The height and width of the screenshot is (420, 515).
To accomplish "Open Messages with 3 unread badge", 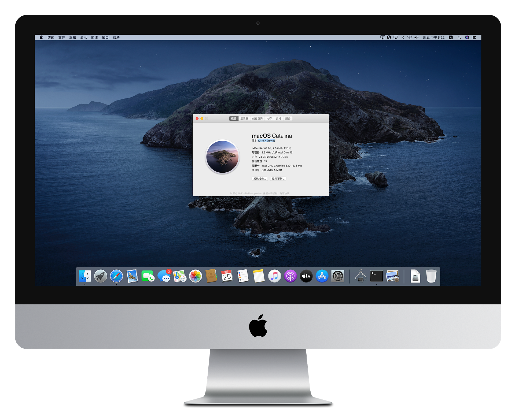I will pyautogui.click(x=164, y=276).
